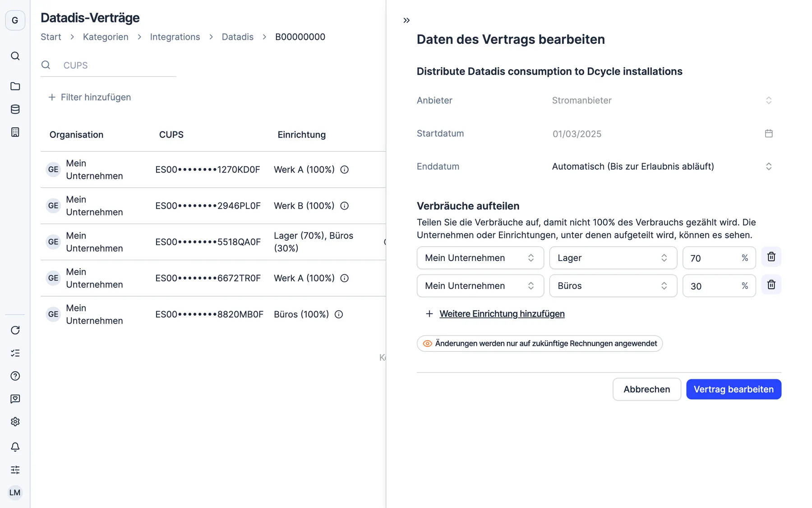Click the refresh icon in the sidebar
Image resolution: width=812 pixels, height=508 pixels.
coord(15,330)
